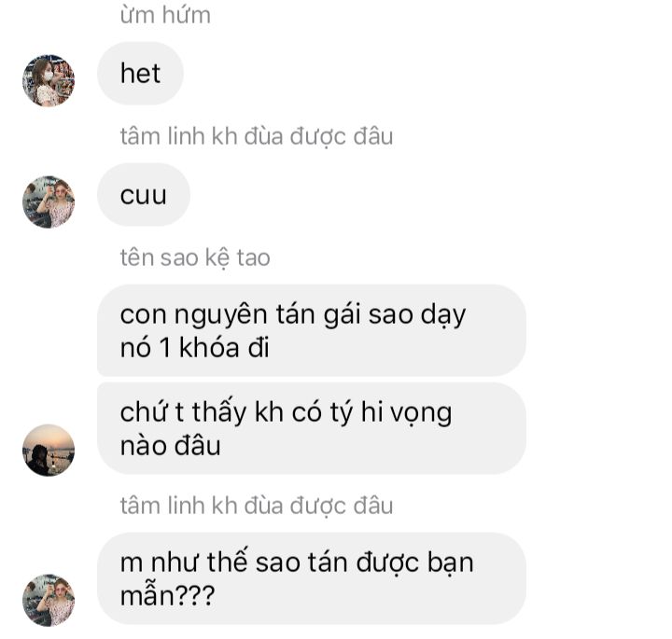This screenshot has height=639, width=672.
Task: Tap the "chứ t thấy kh có tý hi vọng" bubble
Action: pos(312,429)
